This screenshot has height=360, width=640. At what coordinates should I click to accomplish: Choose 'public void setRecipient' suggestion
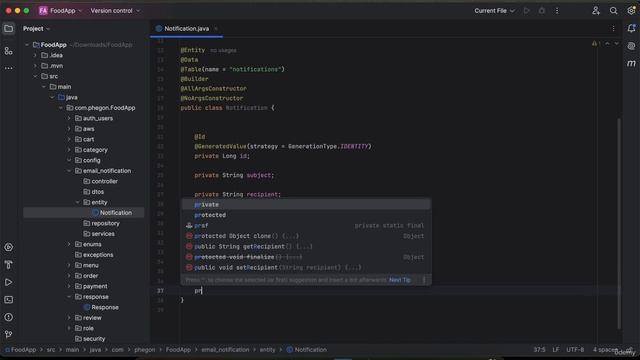point(306,268)
